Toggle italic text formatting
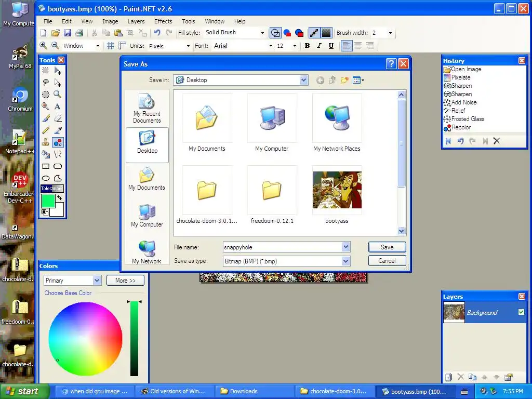This screenshot has height=399, width=532. [x=319, y=46]
